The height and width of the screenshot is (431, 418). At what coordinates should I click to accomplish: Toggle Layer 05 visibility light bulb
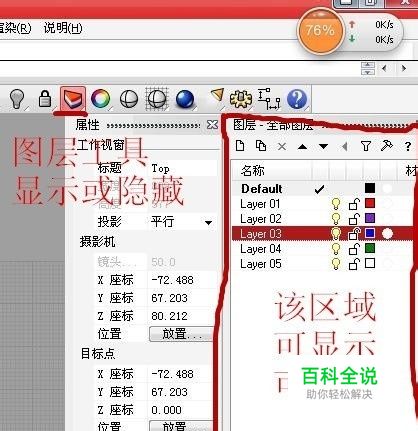coord(336,264)
